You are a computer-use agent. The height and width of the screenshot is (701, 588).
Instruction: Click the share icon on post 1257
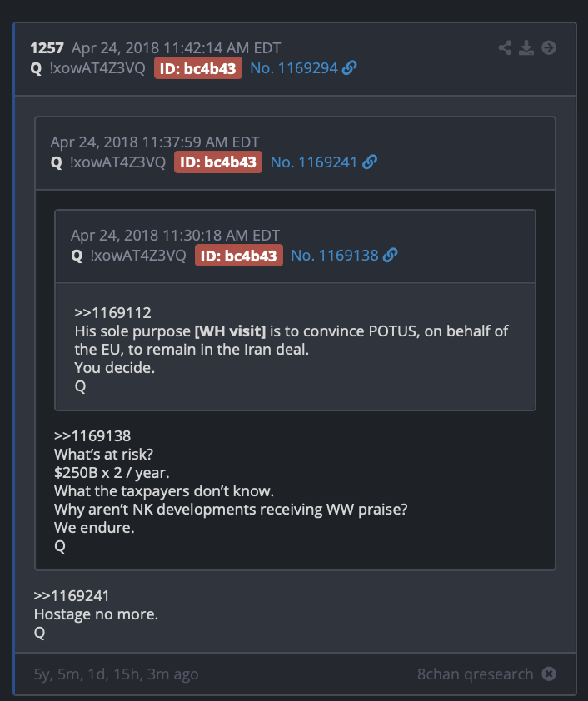point(506,47)
